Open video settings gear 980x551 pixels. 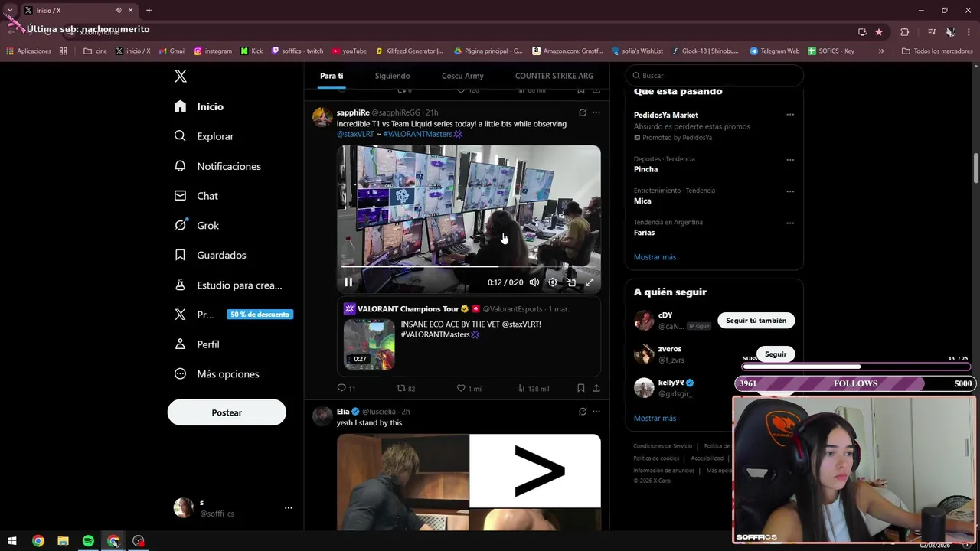coord(553,282)
